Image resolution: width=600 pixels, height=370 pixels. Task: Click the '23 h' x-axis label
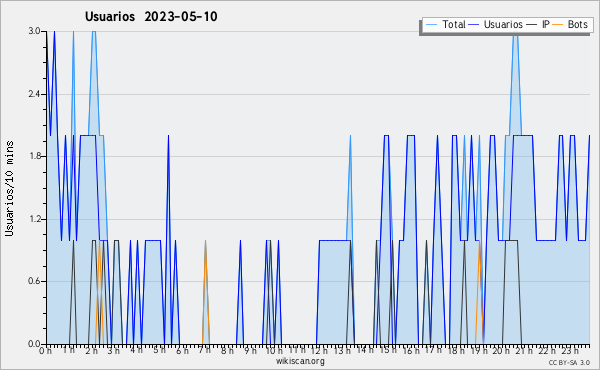tap(570, 350)
